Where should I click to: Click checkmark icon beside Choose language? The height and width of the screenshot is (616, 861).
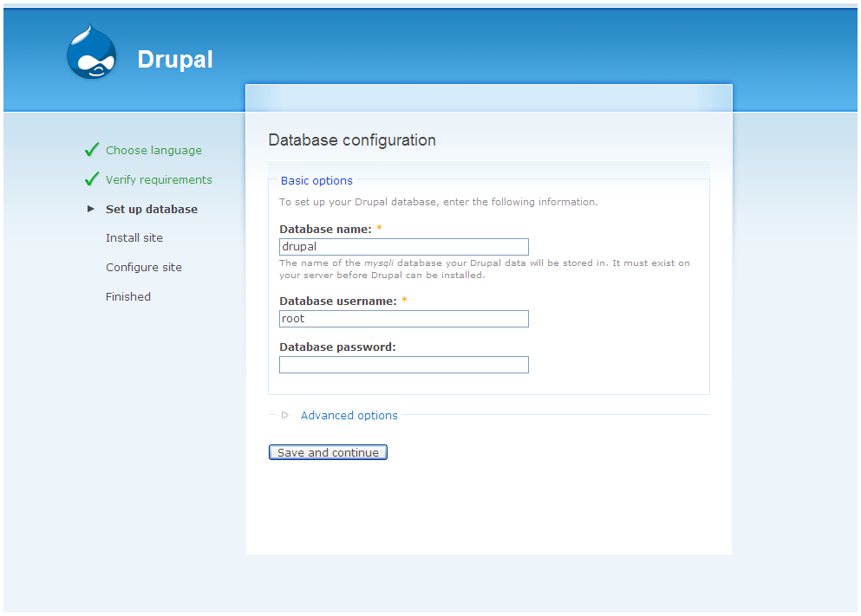tap(92, 149)
